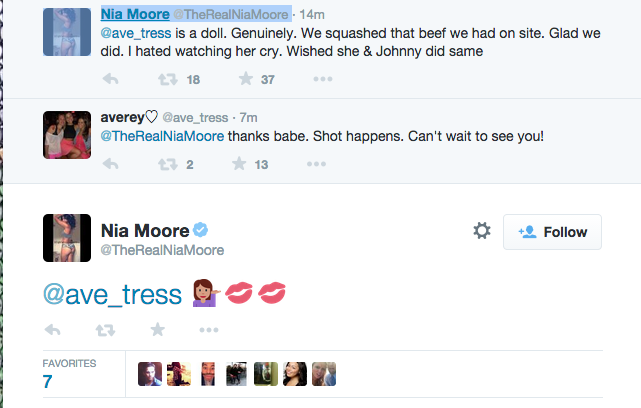Retweet the main @ave_tress tweet

point(105,330)
